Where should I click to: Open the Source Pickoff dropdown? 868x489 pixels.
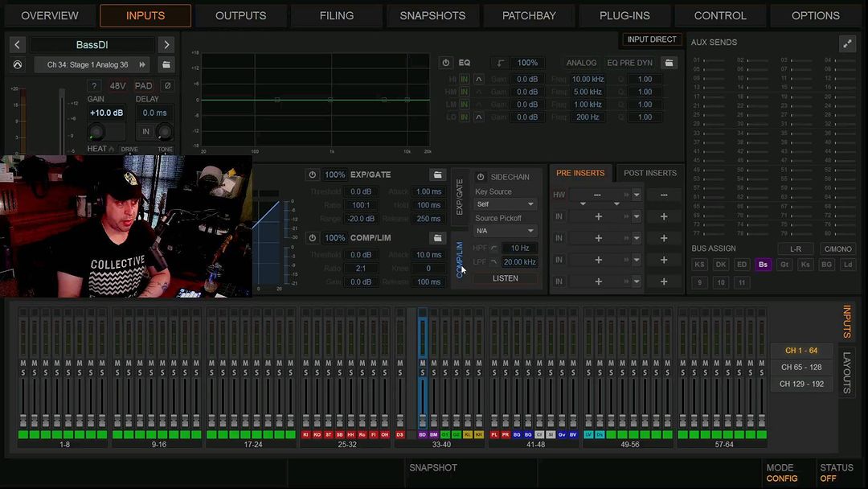(505, 231)
